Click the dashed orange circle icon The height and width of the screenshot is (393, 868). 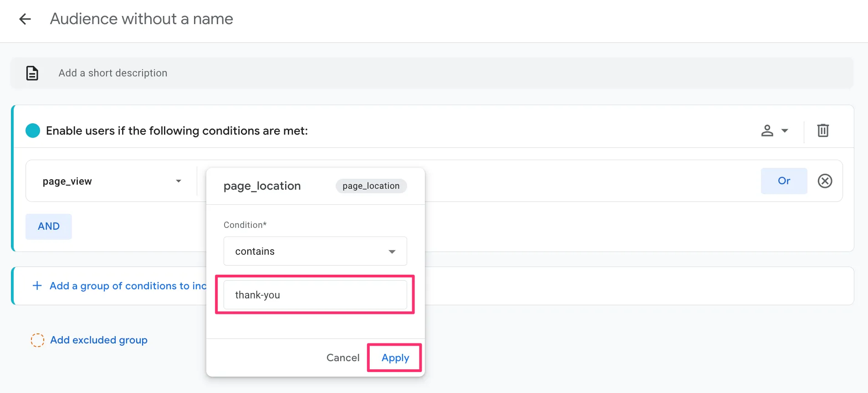click(37, 340)
